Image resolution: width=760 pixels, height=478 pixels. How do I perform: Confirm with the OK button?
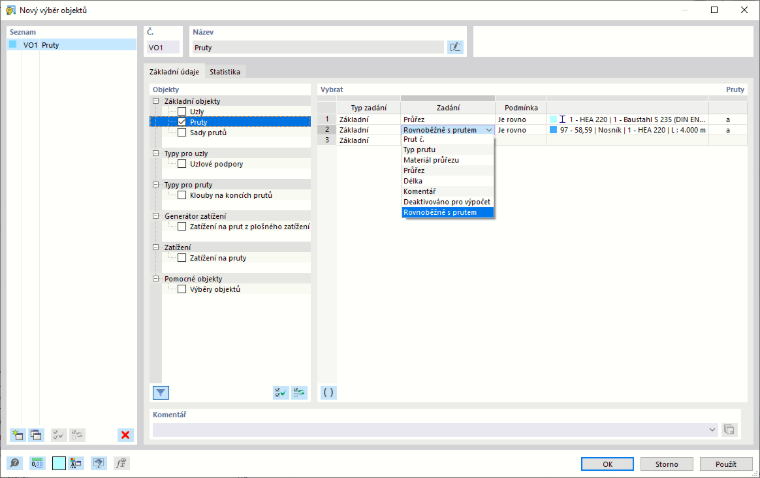pyautogui.click(x=607, y=464)
